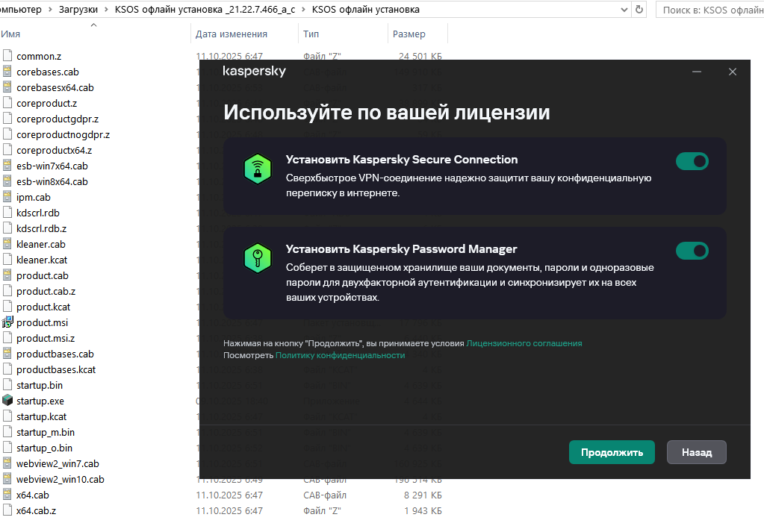764x532 pixels.
Task: Click the 24 501 КБ size cell
Action: (x=420, y=56)
